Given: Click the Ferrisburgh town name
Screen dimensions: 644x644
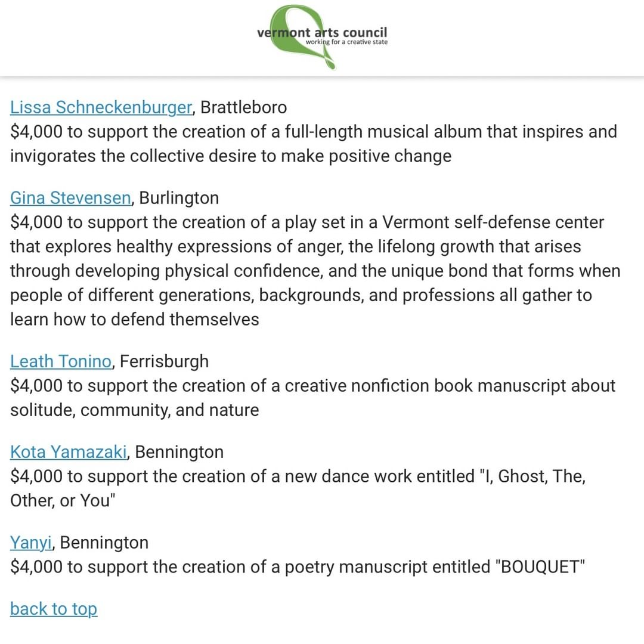Looking at the screenshot, I should (165, 361).
